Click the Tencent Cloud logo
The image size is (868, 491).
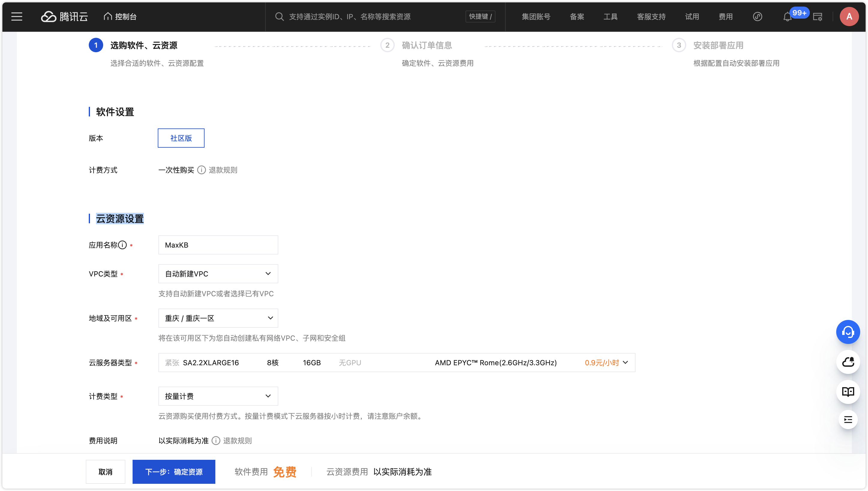(x=64, y=17)
